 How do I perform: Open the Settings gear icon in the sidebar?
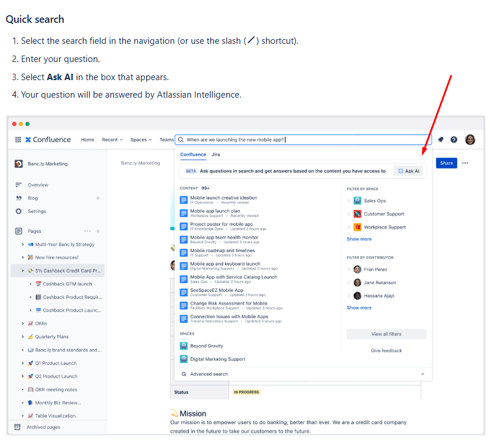pos(19,211)
